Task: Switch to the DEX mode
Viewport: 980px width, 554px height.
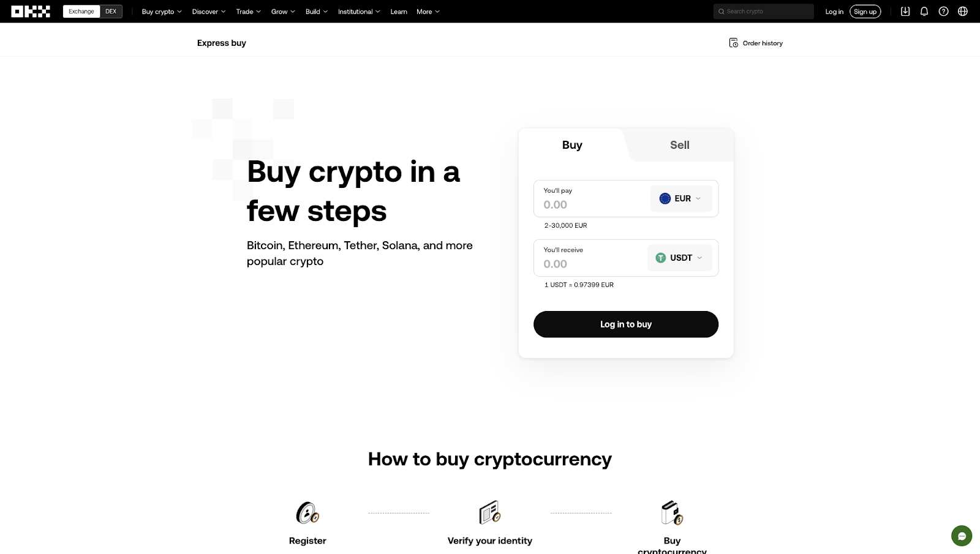Action: coord(111,11)
